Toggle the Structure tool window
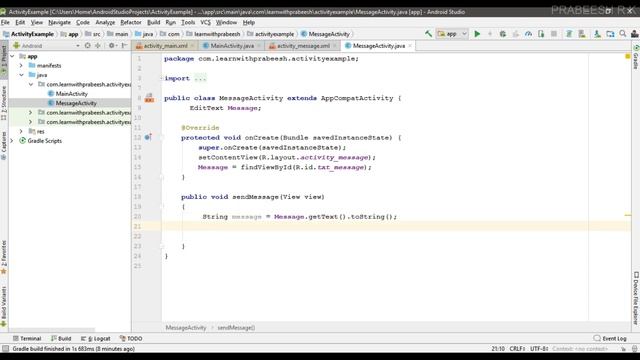Image resolution: width=640 pixels, height=360 pixels. (4, 104)
